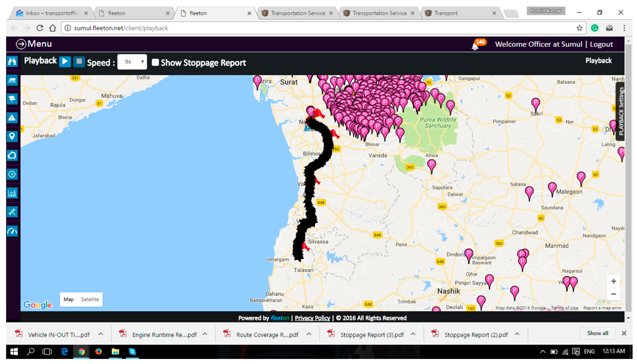Open the Menu button in header
Viewport: 637px width, 364px height.
coord(34,44)
